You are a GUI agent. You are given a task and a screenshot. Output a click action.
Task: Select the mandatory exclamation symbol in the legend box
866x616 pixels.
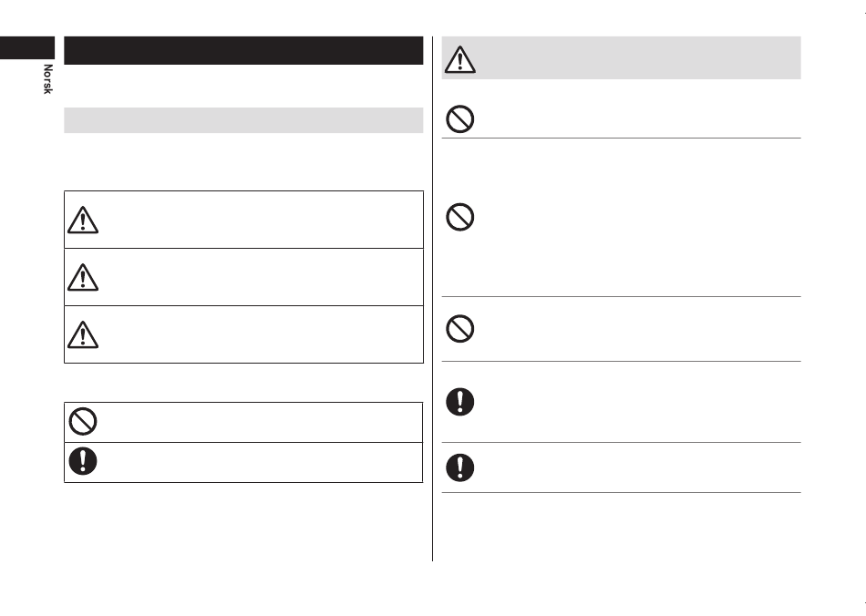[83, 461]
